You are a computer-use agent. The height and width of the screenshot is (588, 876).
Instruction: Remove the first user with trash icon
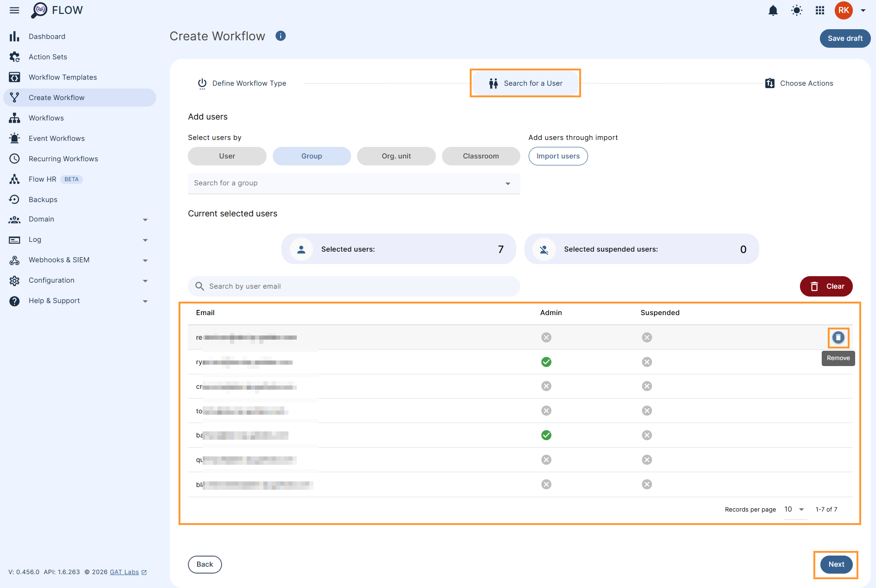click(x=838, y=337)
